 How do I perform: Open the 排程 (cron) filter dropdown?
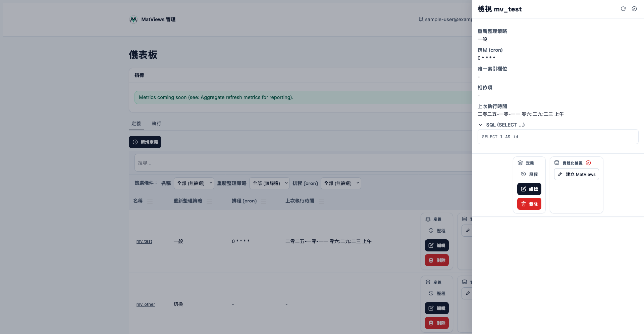pyautogui.click(x=341, y=183)
